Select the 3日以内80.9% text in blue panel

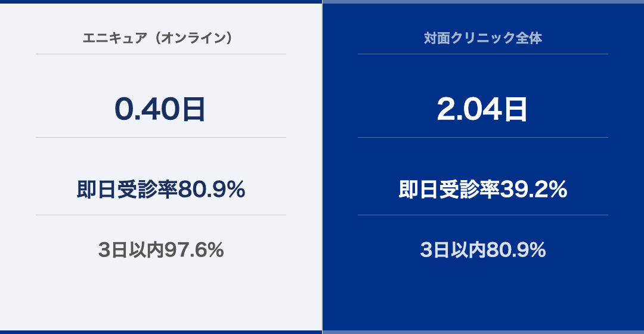(483, 250)
